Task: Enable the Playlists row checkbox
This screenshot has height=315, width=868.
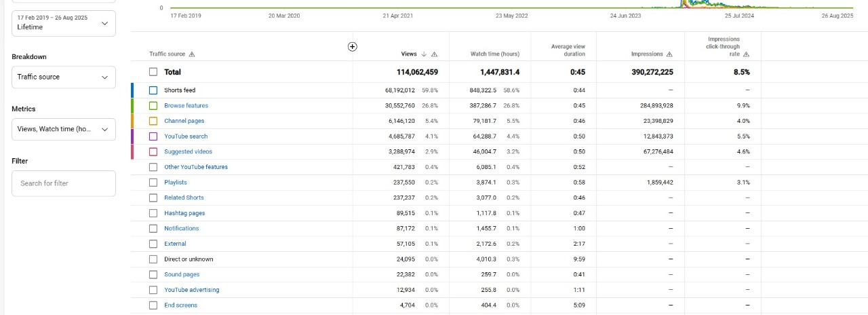Action: (x=153, y=183)
